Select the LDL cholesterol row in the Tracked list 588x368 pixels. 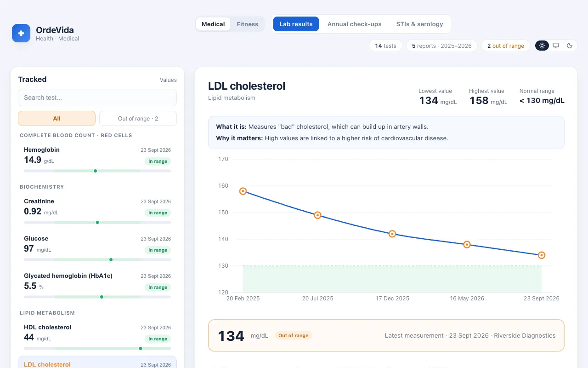[x=97, y=362]
